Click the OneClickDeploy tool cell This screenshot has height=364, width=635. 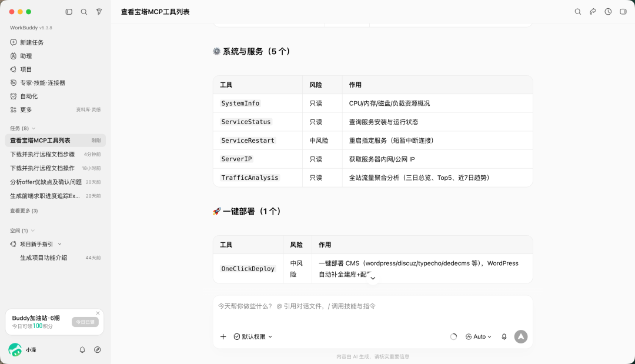click(x=248, y=269)
